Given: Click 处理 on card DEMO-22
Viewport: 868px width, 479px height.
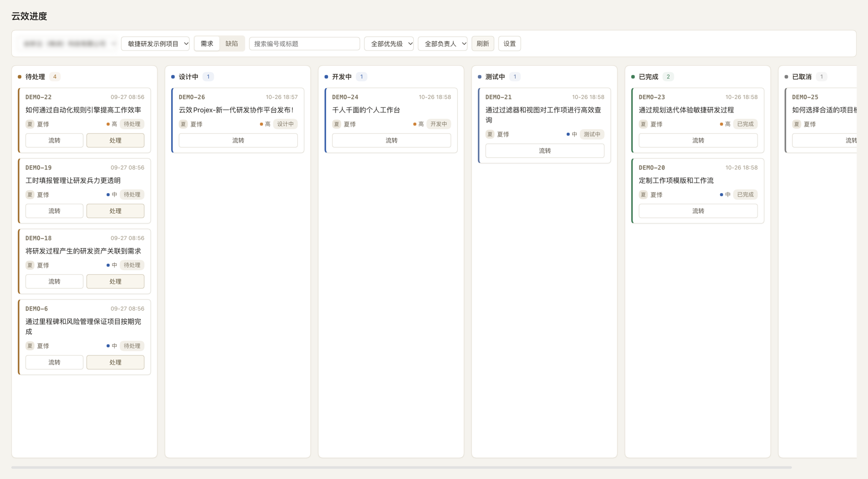Looking at the screenshot, I should tap(116, 140).
